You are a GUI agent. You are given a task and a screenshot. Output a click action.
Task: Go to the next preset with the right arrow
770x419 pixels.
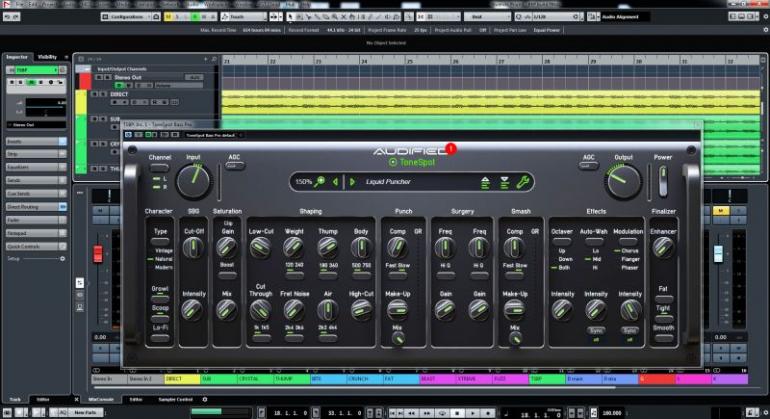352,182
